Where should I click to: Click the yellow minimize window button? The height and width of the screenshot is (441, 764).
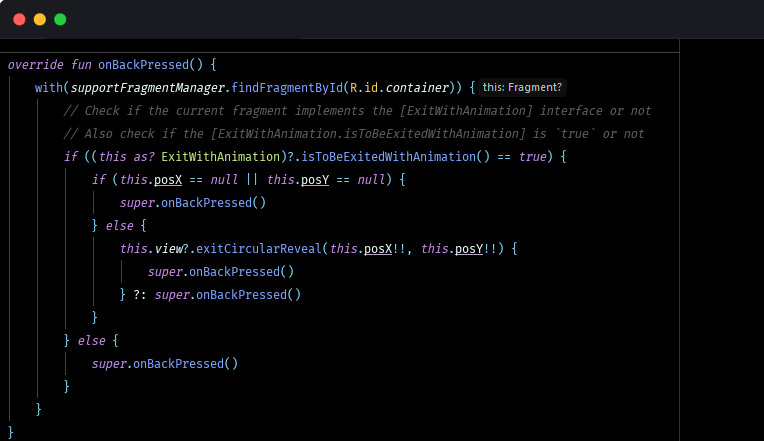pyautogui.click(x=40, y=19)
